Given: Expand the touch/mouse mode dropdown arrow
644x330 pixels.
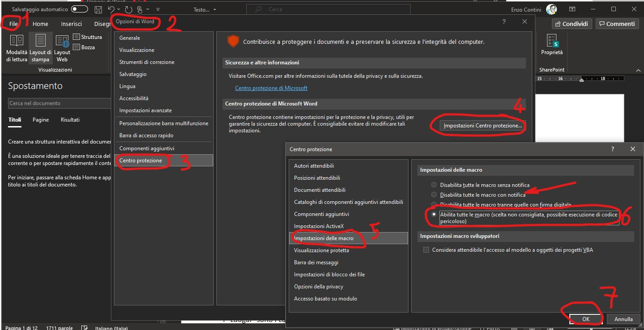Looking at the screenshot, I should (x=147, y=9).
